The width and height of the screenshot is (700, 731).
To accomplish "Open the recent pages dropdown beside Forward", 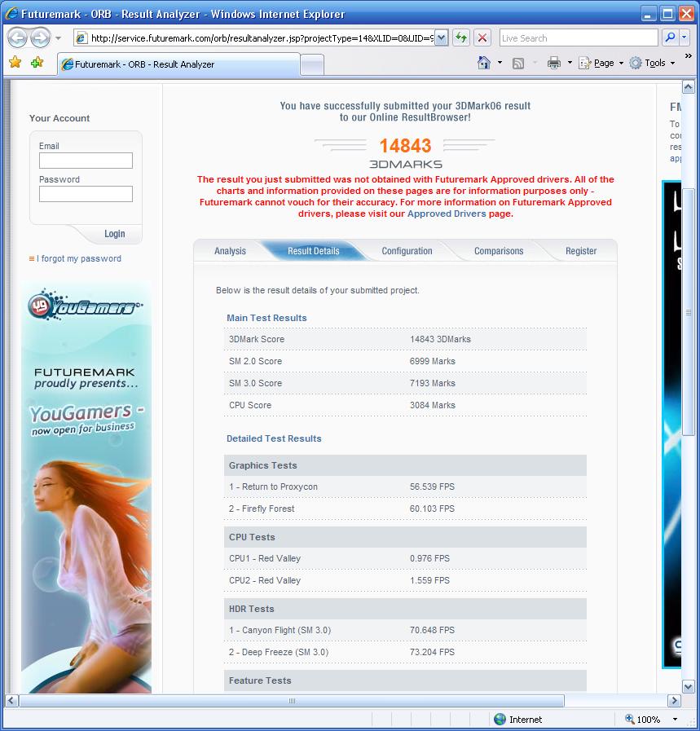I will pos(58,38).
